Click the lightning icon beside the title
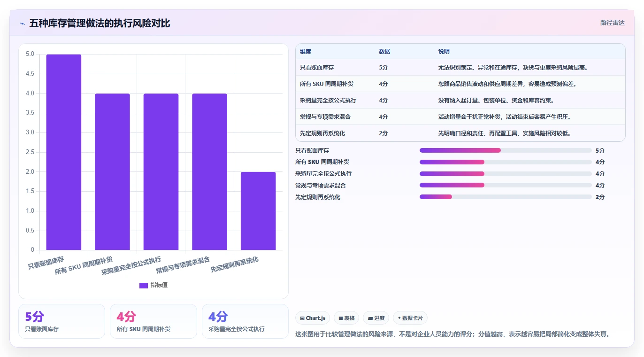This screenshot has width=644, height=357. click(x=22, y=23)
